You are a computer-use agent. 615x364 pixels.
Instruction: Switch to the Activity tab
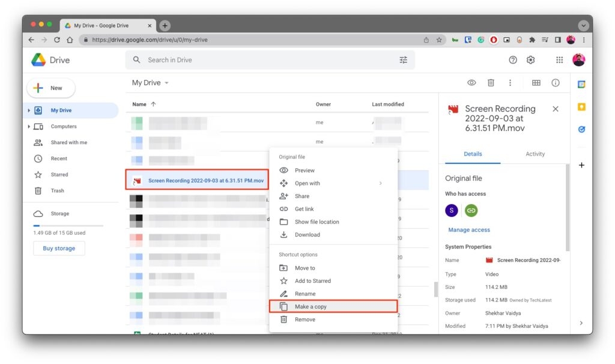[x=535, y=154]
